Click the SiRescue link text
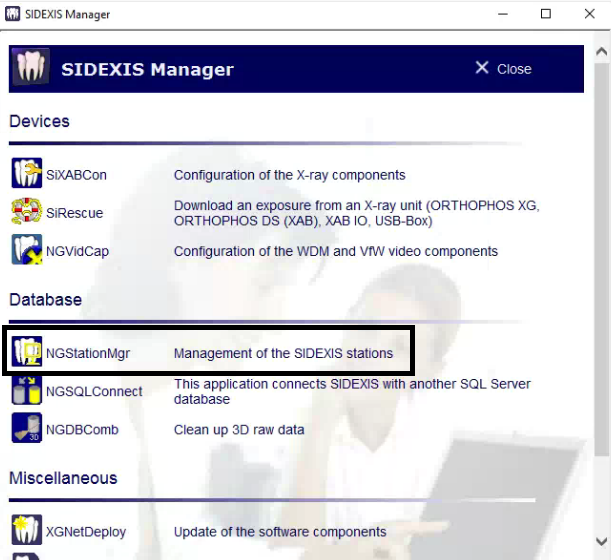Image resolution: width=611 pixels, height=560 pixels. [74, 213]
